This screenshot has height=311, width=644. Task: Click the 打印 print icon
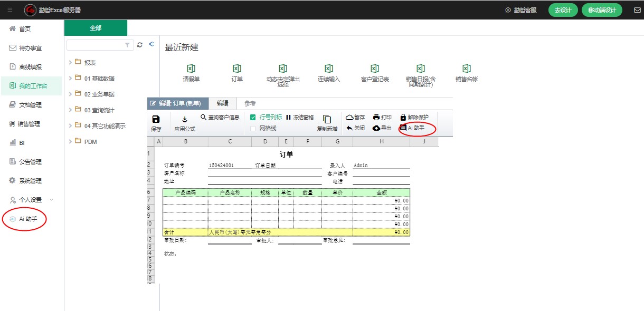(x=376, y=118)
